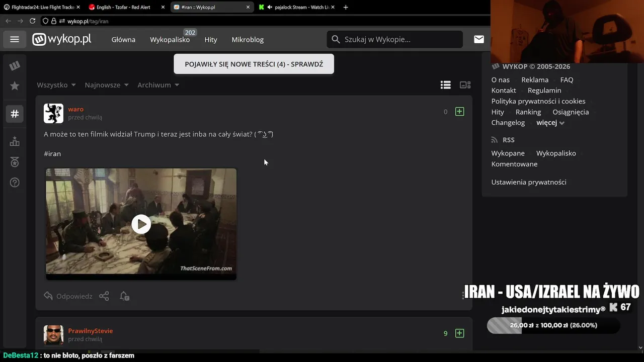Expand the Wszystko filter dropdown
Image resolution: width=644 pixels, height=362 pixels.
[x=56, y=85]
